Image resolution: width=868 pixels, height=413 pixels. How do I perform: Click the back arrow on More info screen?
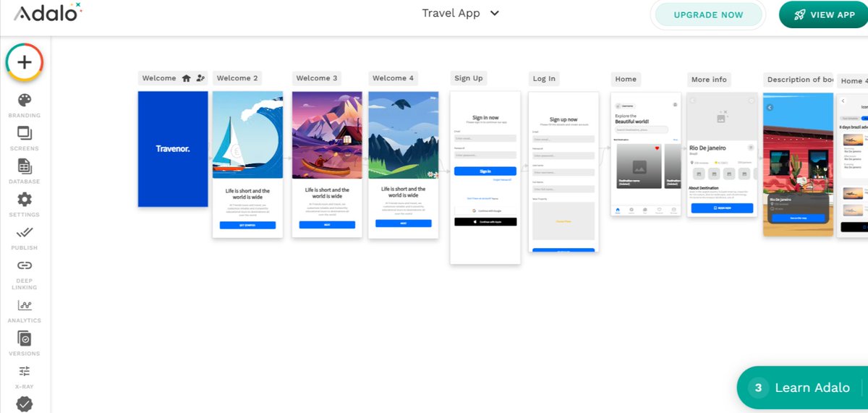[693, 100]
